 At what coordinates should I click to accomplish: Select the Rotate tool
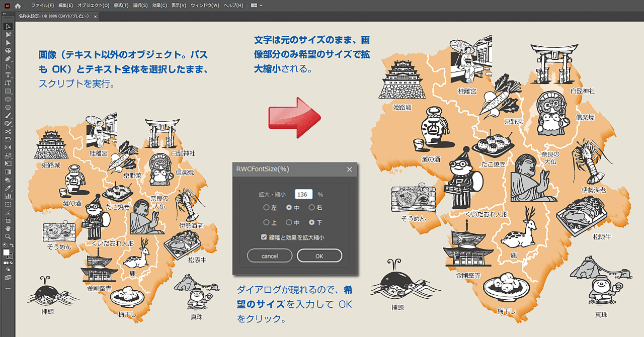[7, 139]
